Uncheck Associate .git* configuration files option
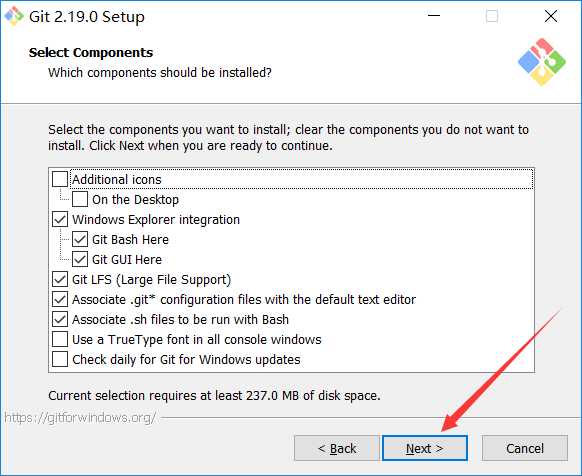 [60, 299]
